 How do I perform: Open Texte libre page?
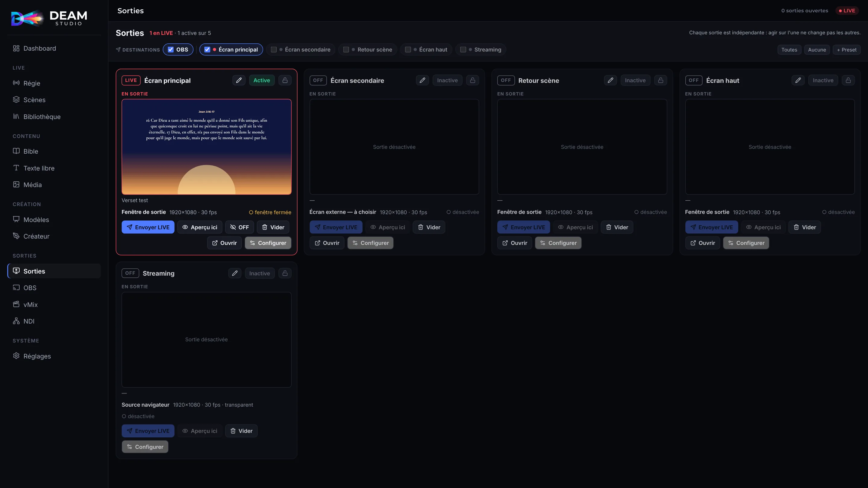coord(54,168)
